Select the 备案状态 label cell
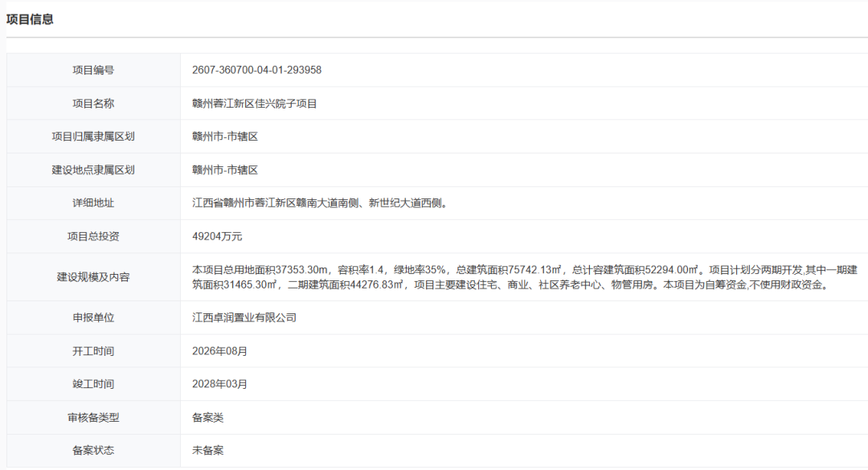Image resolution: width=868 pixels, height=470 pixels. click(x=93, y=451)
